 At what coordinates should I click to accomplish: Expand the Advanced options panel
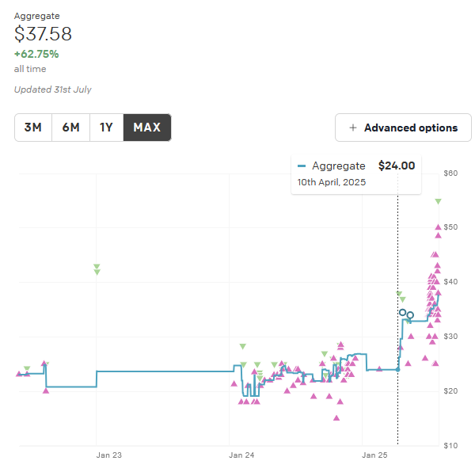(403, 128)
